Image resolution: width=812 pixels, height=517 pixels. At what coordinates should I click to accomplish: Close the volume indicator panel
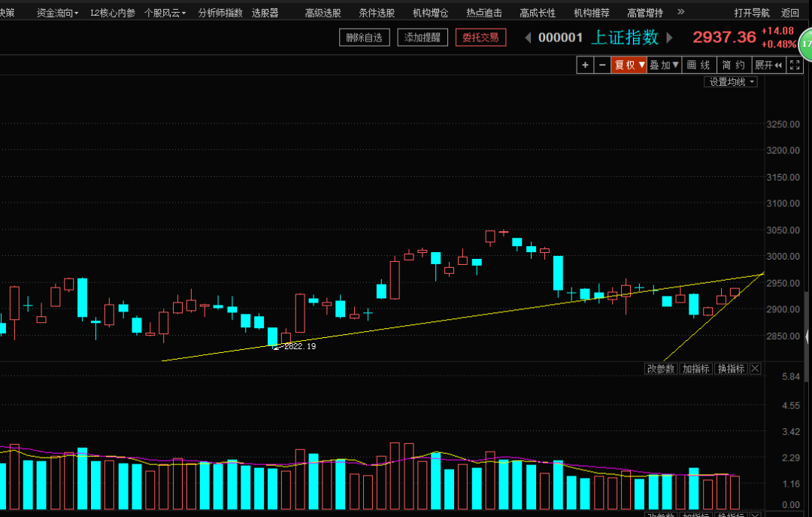(755, 368)
